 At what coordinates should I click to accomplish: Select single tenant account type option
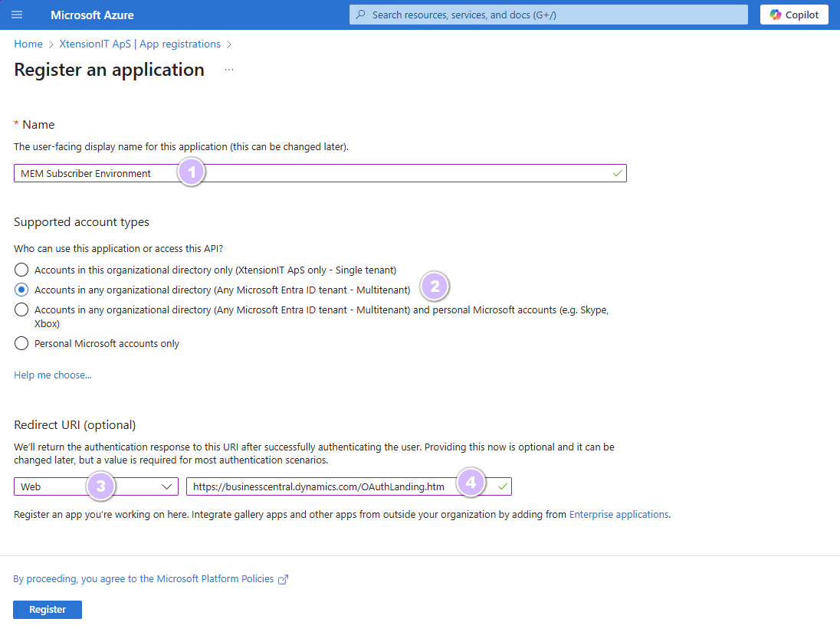tap(21, 270)
